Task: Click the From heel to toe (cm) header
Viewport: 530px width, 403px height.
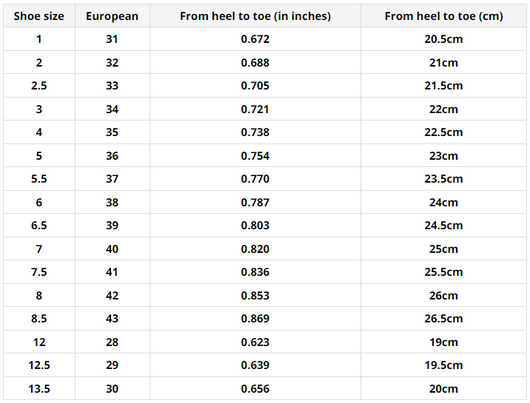Action: point(443,16)
